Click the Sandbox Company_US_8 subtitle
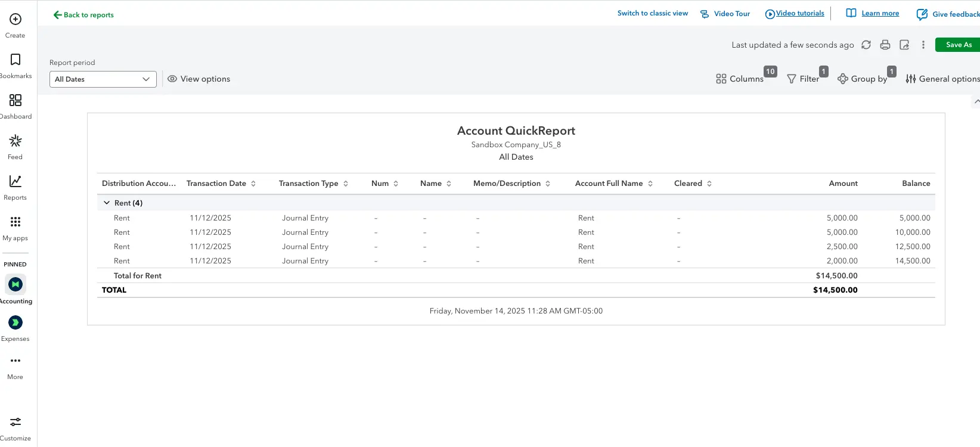980x447 pixels. coord(516,145)
